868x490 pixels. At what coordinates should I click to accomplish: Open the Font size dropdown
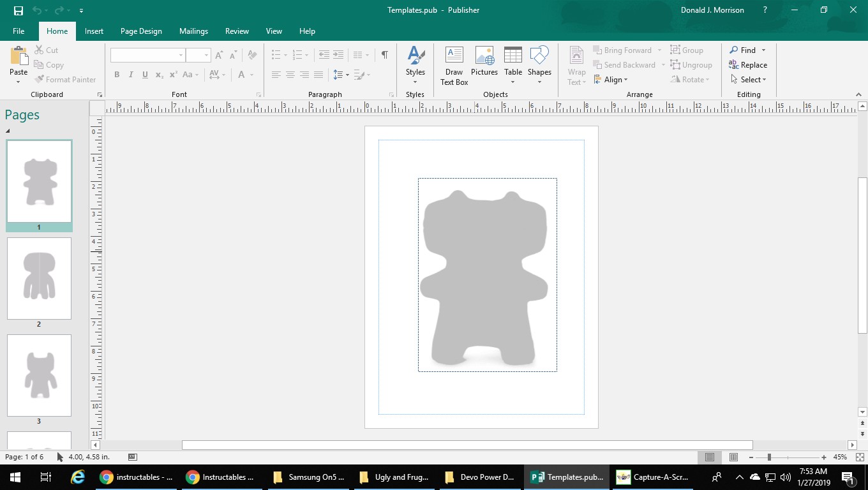206,55
